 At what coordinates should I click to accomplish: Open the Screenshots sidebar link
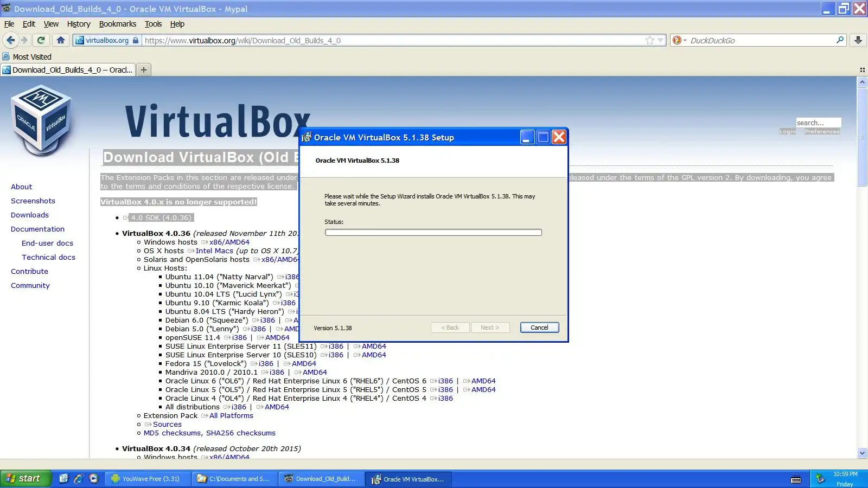click(33, 201)
